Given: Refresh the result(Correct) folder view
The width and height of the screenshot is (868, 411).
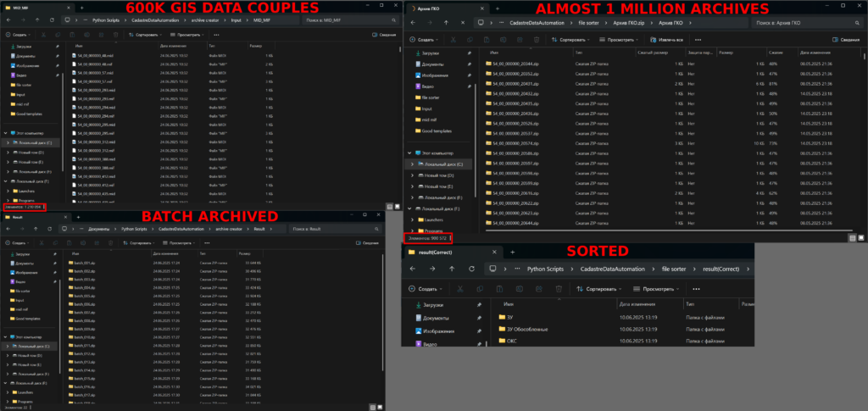Looking at the screenshot, I should (x=471, y=269).
